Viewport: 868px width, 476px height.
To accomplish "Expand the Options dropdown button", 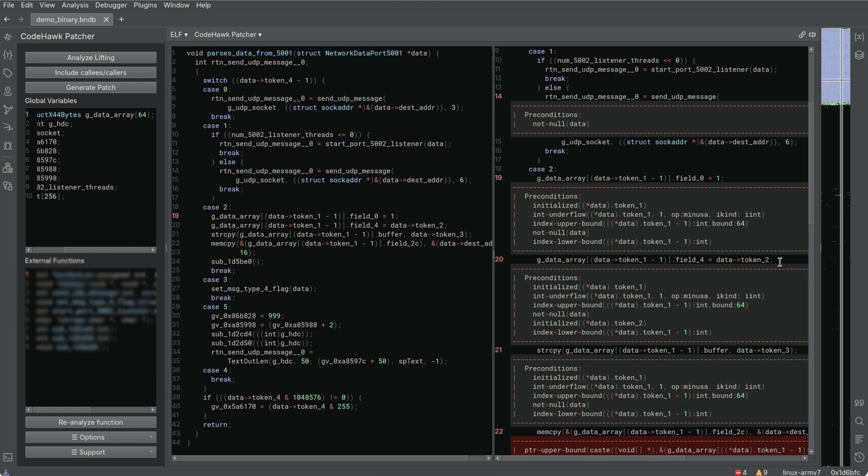I will click(x=90, y=437).
